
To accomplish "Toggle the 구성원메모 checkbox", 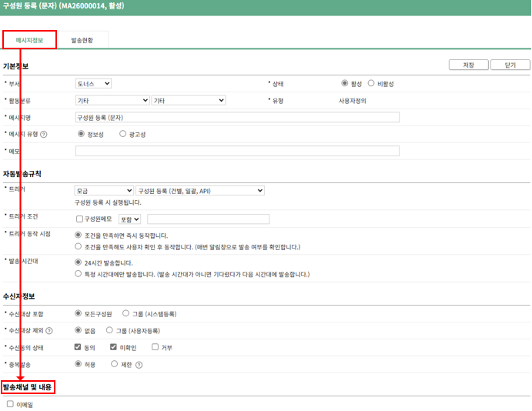I will point(79,219).
